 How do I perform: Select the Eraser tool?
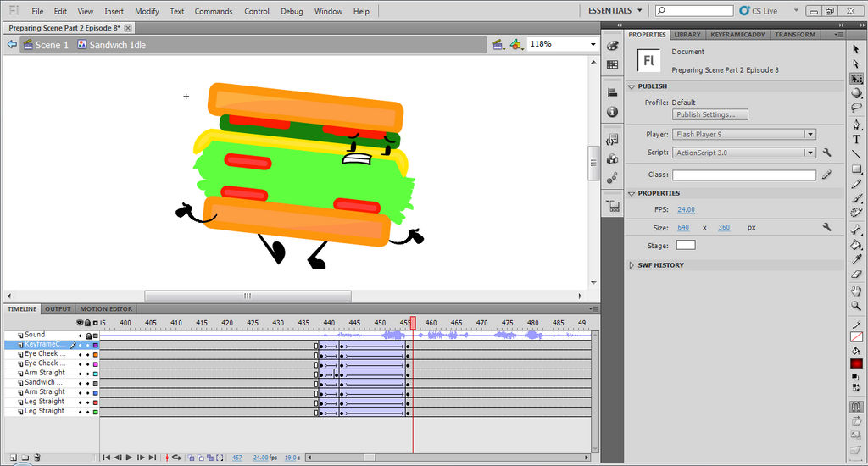(x=856, y=275)
